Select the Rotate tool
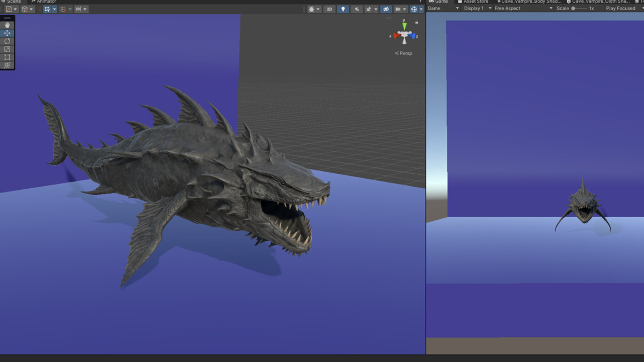Screen dimensions: 644x362 click(8, 41)
